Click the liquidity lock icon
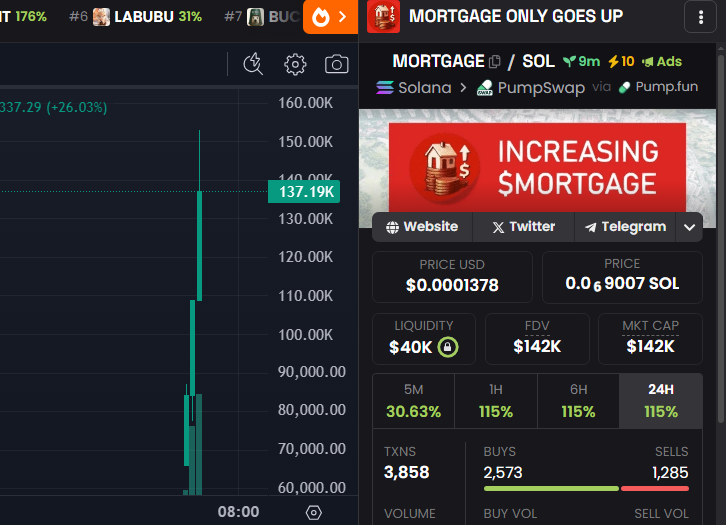Screen dimensions: 726x525 448,347
